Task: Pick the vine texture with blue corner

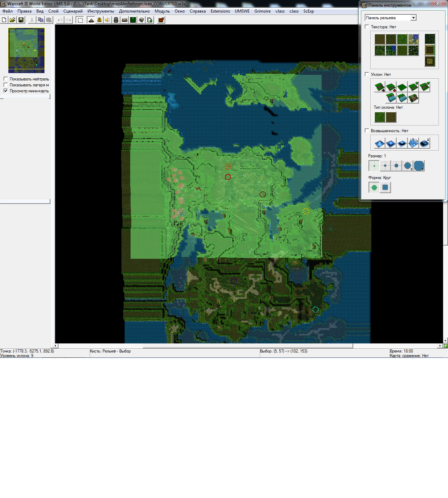Action: [391, 50]
